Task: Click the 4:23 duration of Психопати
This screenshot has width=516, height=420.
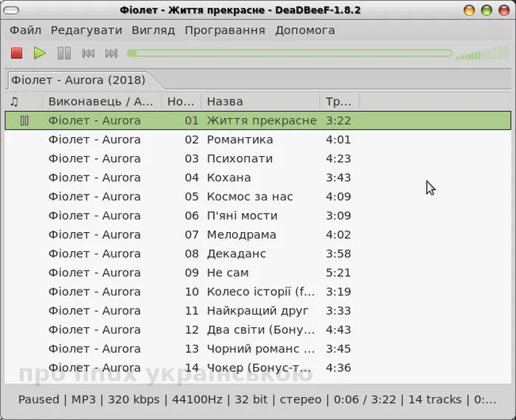Action: click(x=338, y=158)
